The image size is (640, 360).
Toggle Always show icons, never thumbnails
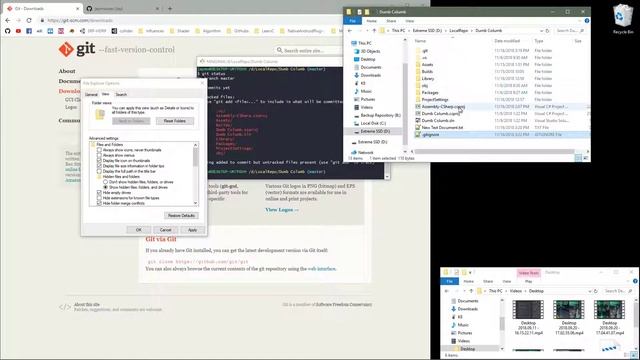tap(99, 150)
